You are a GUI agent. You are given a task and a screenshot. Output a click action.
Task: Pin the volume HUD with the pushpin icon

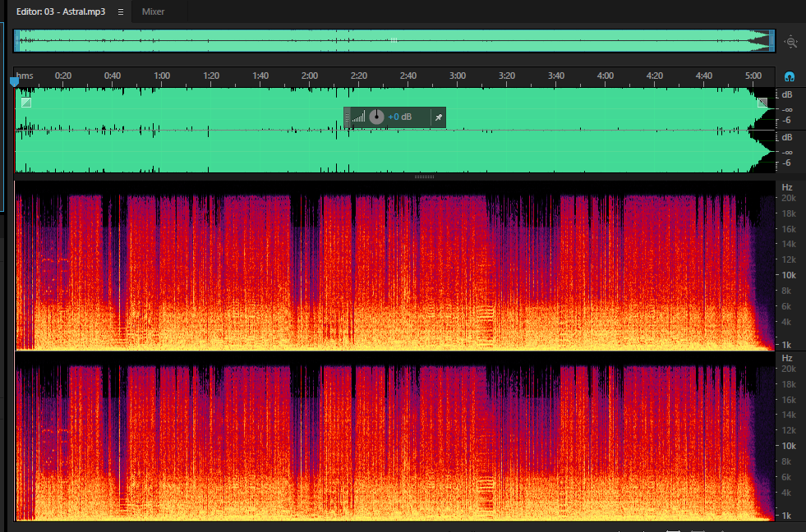click(439, 117)
